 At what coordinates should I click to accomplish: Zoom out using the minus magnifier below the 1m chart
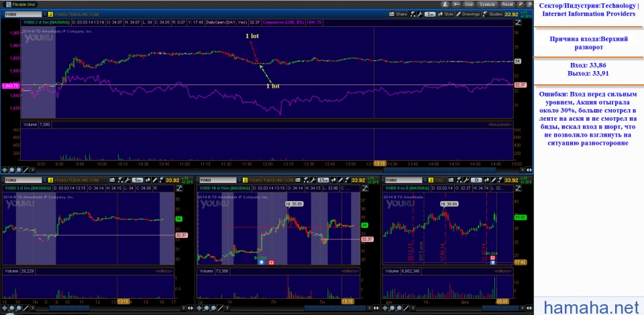coord(19,170)
